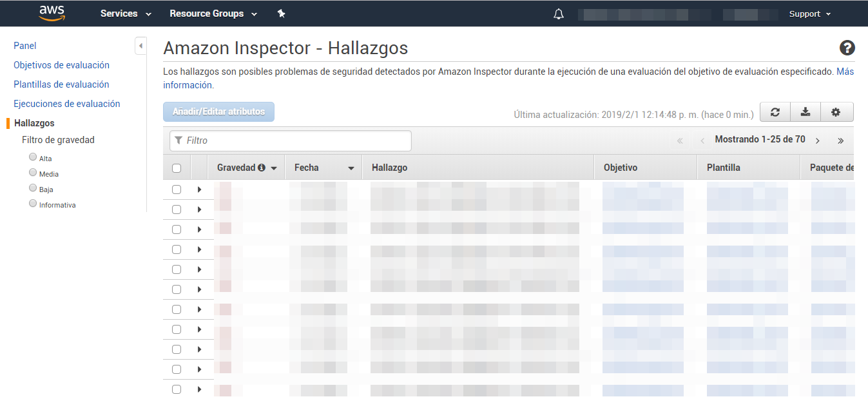The width and height of the screenshot is (868, 399).
Task: Toggle the select-all header checkbox
Action: click(x=177, y=168)
